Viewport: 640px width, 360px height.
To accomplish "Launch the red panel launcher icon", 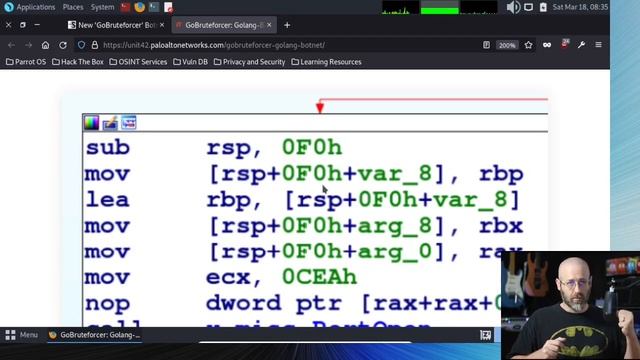I will point(125,7).
